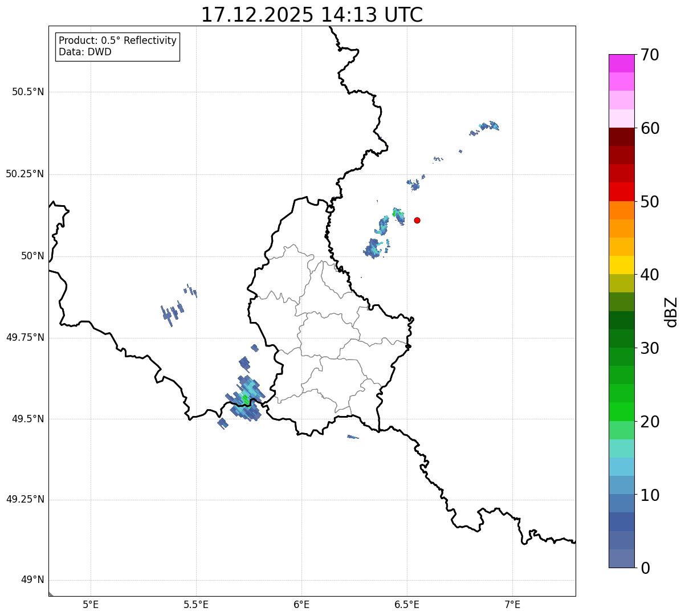This screenshot has width=685, height=616.
Task: Click the vertical dBZ colorbar label
Action: [x=671, y=311]
